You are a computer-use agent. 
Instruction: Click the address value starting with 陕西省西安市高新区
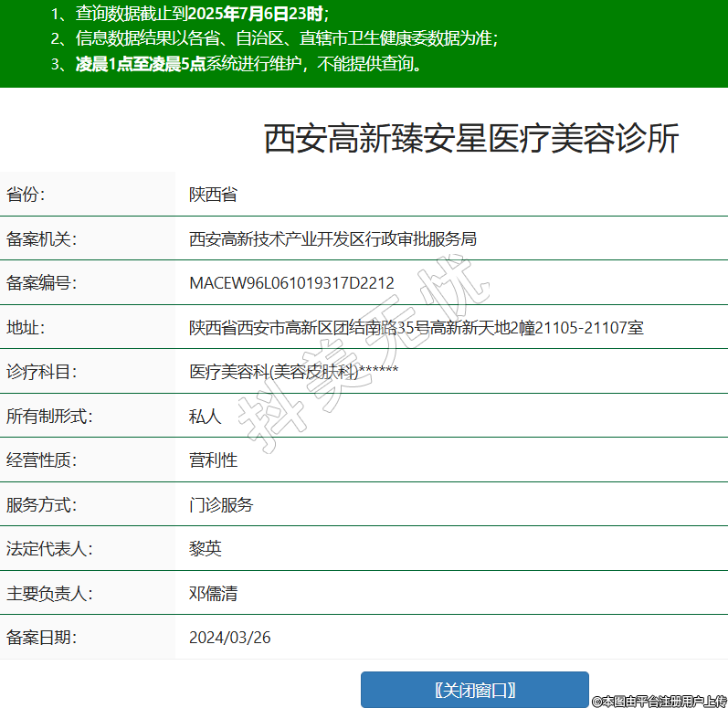click(x=416, y=327)
